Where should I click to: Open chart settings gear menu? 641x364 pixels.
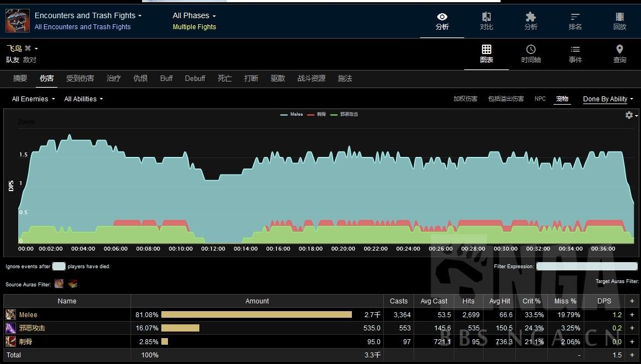tap(629, 115)
